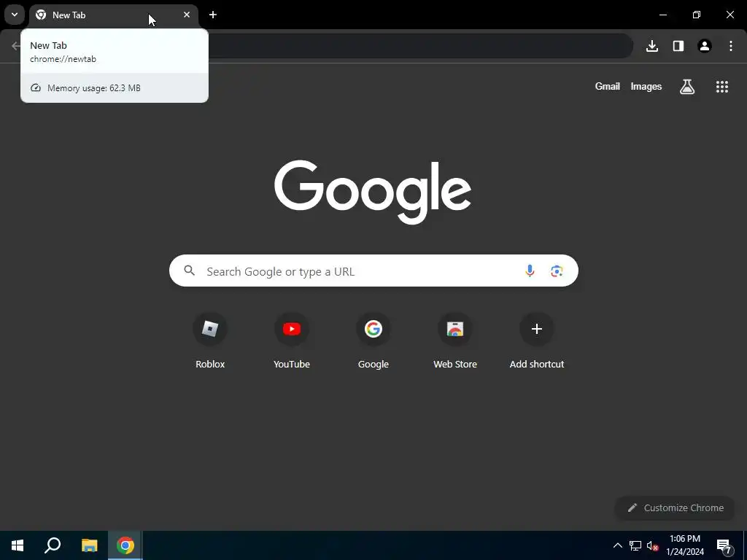Show hidden system tray icons

coord(617,545)
